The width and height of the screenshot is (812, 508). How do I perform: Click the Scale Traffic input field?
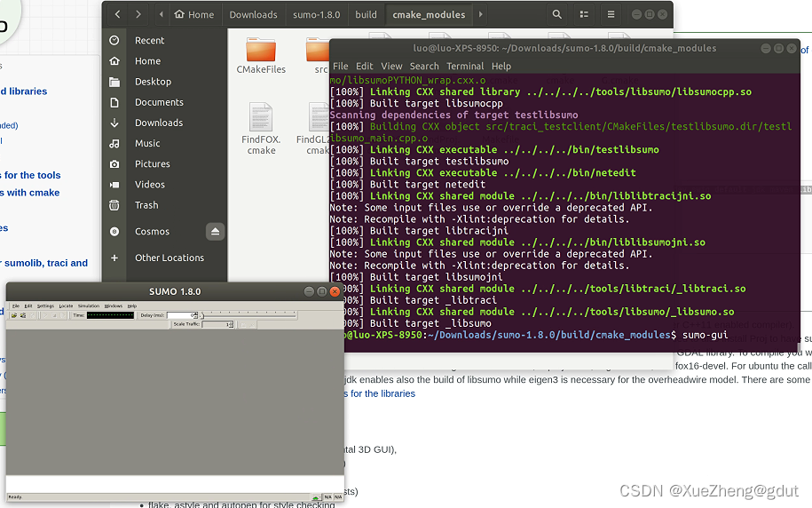pyautogui.click(x=215, y=324)
